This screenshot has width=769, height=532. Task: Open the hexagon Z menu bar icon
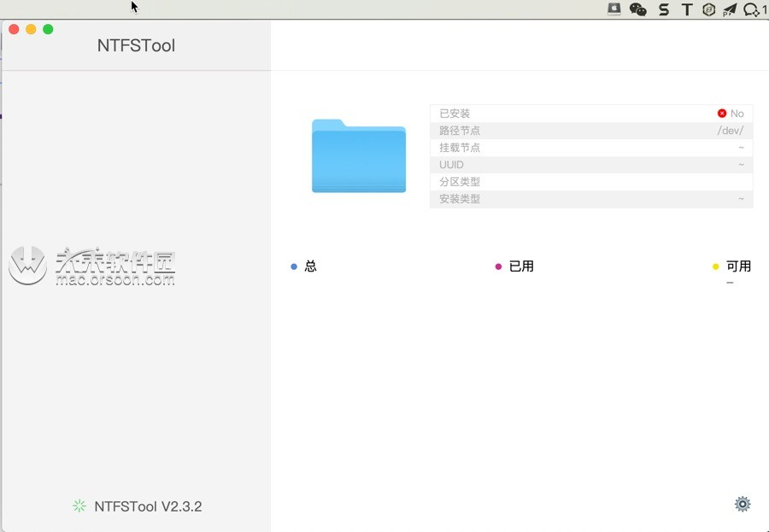pos(708,9)
